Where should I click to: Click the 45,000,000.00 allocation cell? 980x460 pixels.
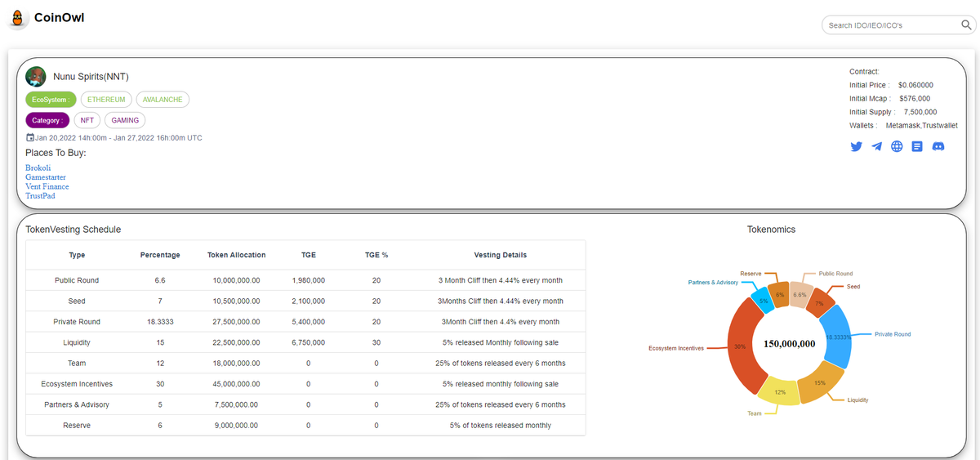[x=236, y=384]
